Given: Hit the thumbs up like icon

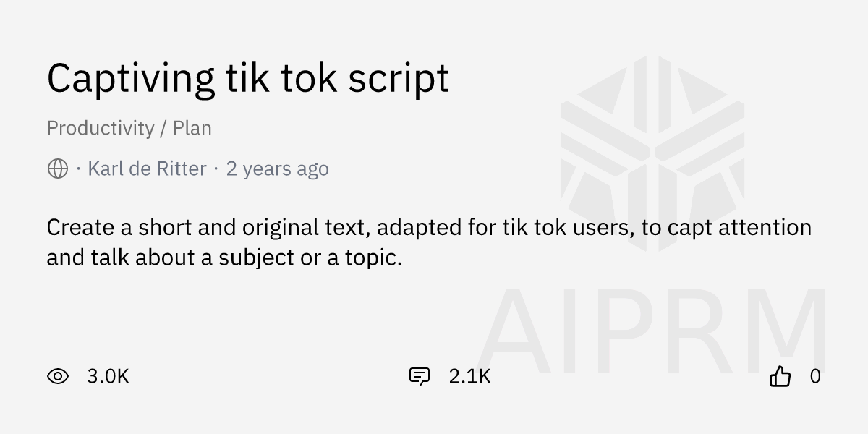Looking at the screenshot, I should pyautogui.click(x=780, y=376).
